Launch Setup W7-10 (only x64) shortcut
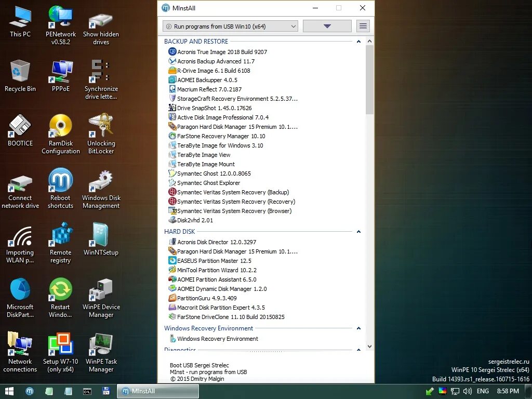Viewport: 532px width, 399px height. click(61, 353)
